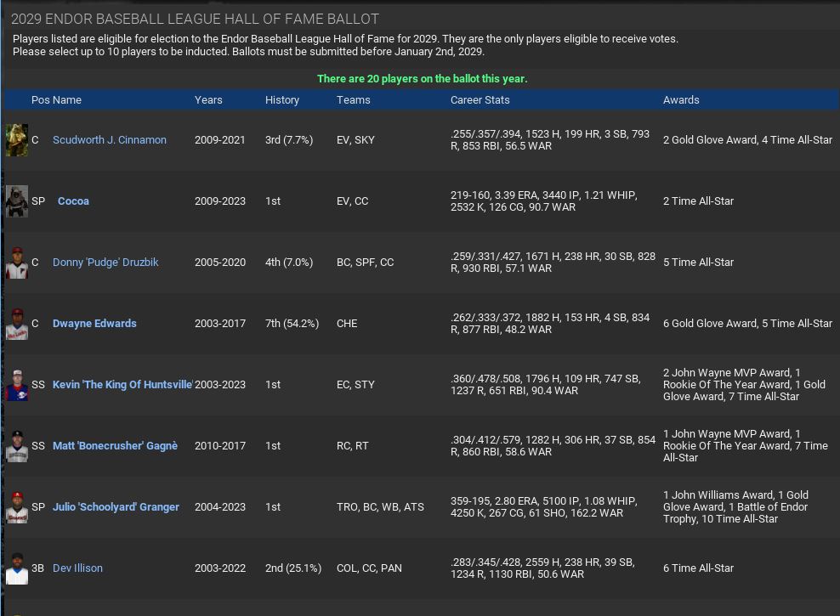The height and width of the screenshot is (616, 840).
Task: Open Scudworth J. Cinnamon's player page
Action: (x=109, y=140)
